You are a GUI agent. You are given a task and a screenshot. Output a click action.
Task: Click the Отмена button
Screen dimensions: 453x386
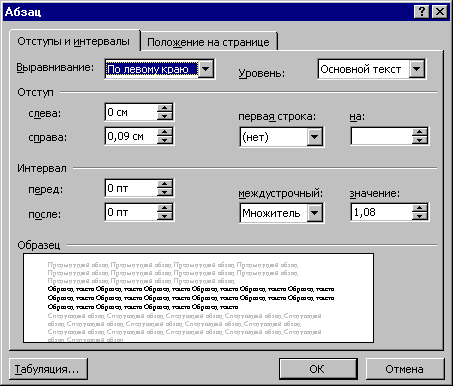pyautogui.click(x=405, y=369)
